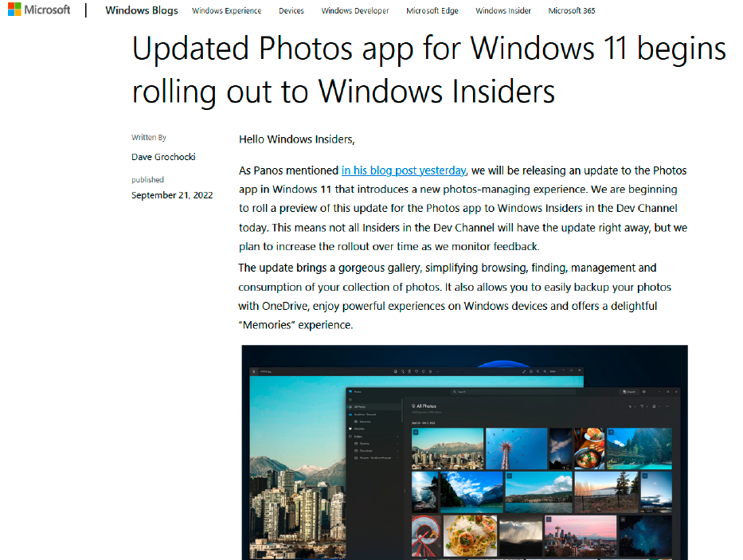This screenshot has width=743, height=560.
Task: Open the Windows Developer menu item
Action: [355, 10]
